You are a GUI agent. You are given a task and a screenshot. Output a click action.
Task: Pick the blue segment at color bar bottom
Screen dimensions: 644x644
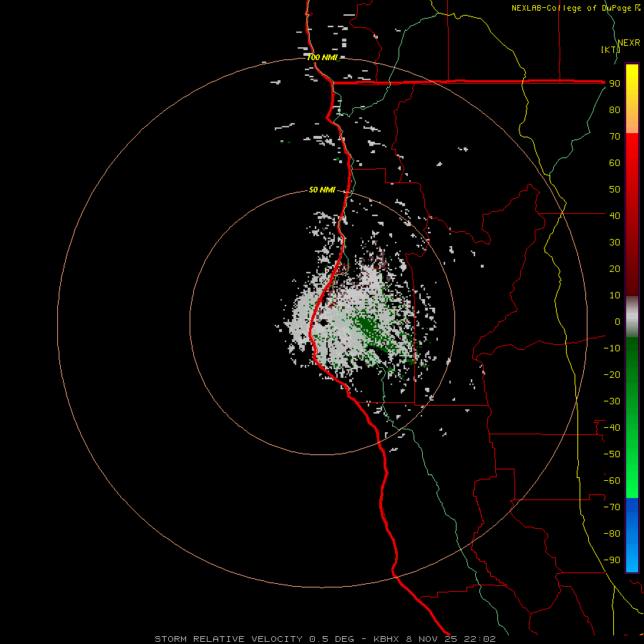[632, 535]
